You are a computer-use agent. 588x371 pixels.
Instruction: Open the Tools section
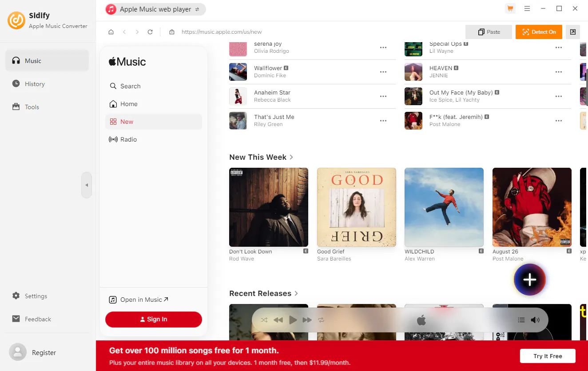[x=47, y=107]
